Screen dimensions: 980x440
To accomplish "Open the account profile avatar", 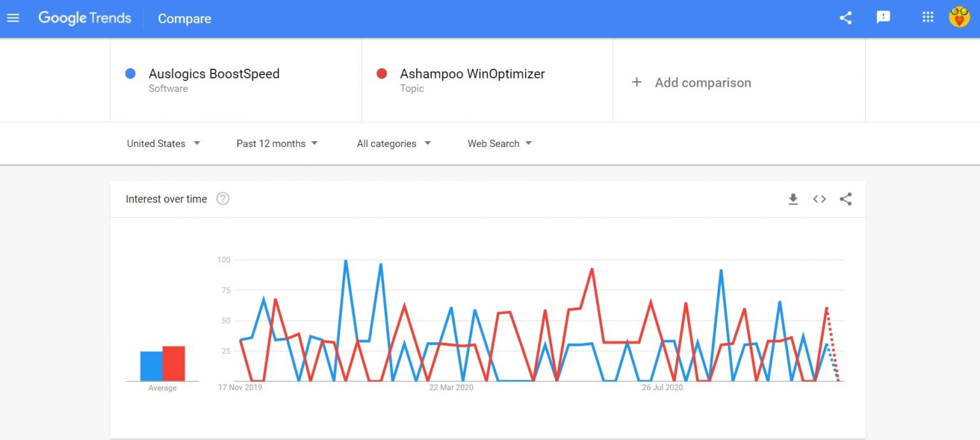I will tap(959, 18).
